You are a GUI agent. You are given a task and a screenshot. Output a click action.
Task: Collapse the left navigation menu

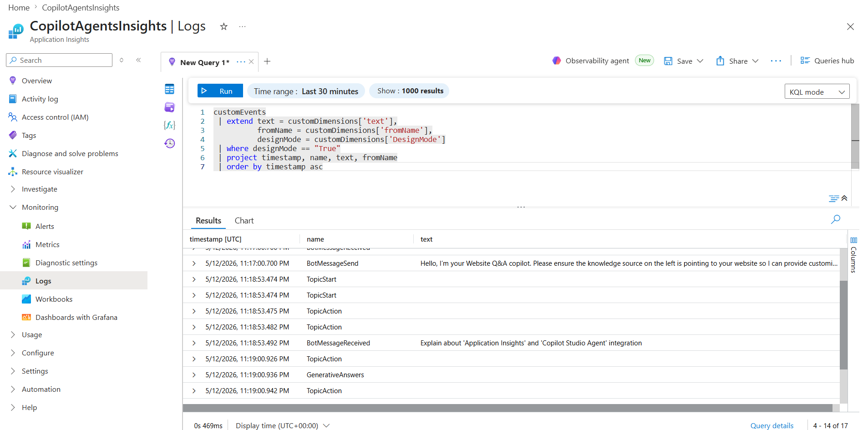(138, 60)
